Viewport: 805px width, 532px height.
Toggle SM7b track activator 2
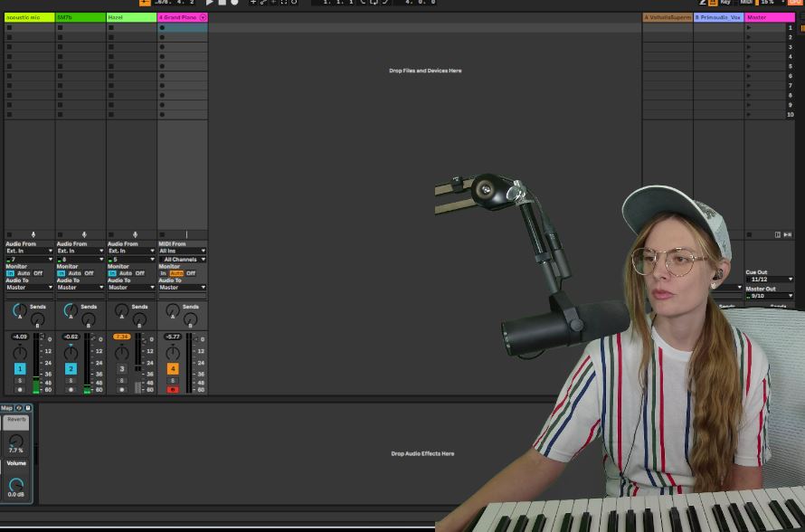71,369
